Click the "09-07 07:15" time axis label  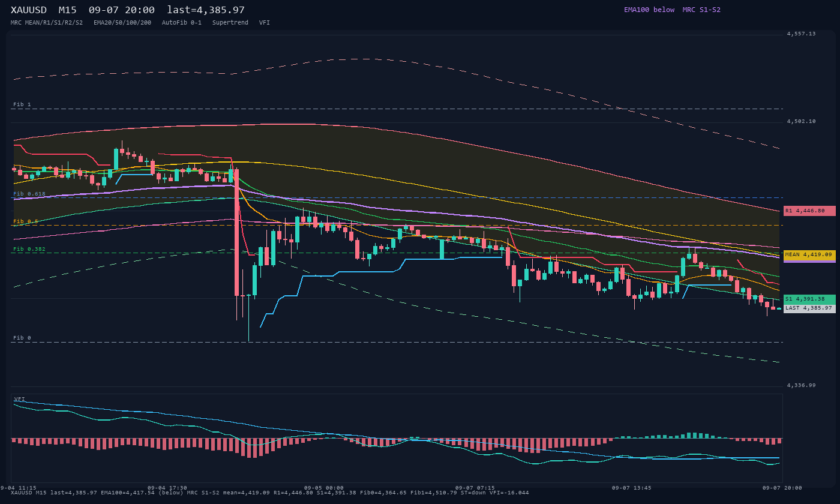(475, 488)
